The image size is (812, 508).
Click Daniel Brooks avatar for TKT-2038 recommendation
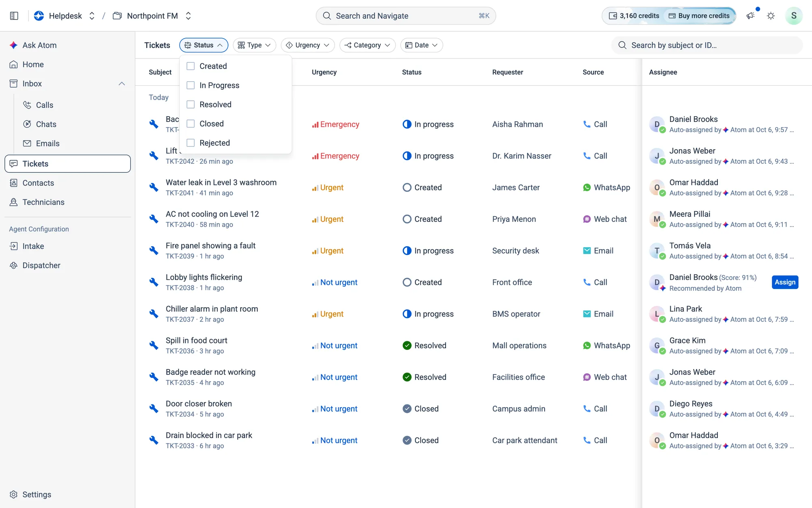(x=657, y=282)
